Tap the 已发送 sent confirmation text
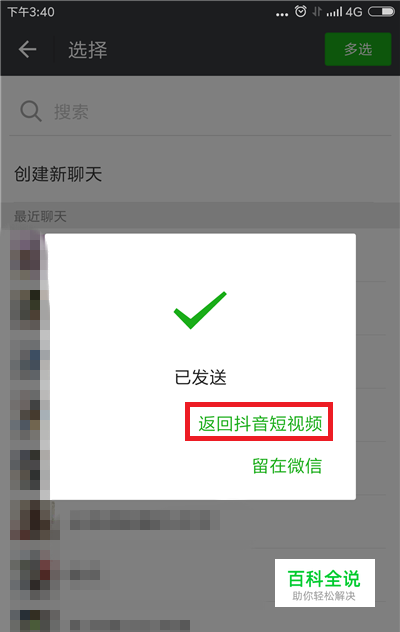 200,378
